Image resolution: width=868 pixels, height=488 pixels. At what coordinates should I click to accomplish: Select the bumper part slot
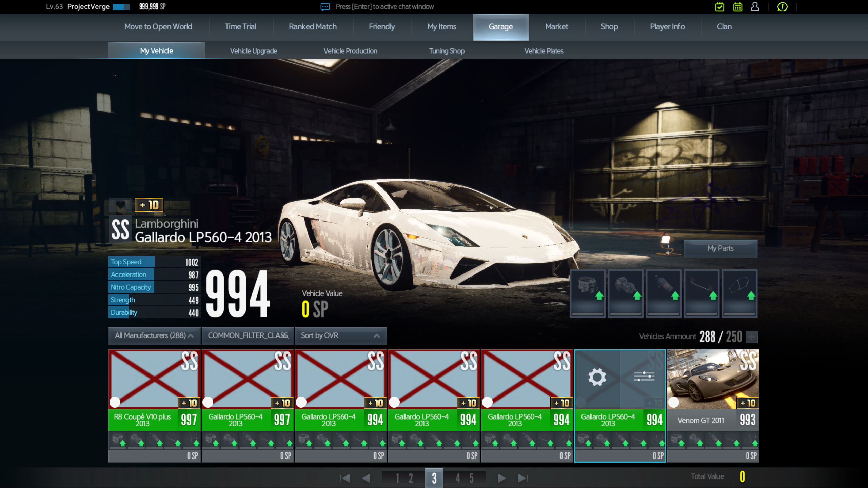pyautogui.click(x=740, y=293)
